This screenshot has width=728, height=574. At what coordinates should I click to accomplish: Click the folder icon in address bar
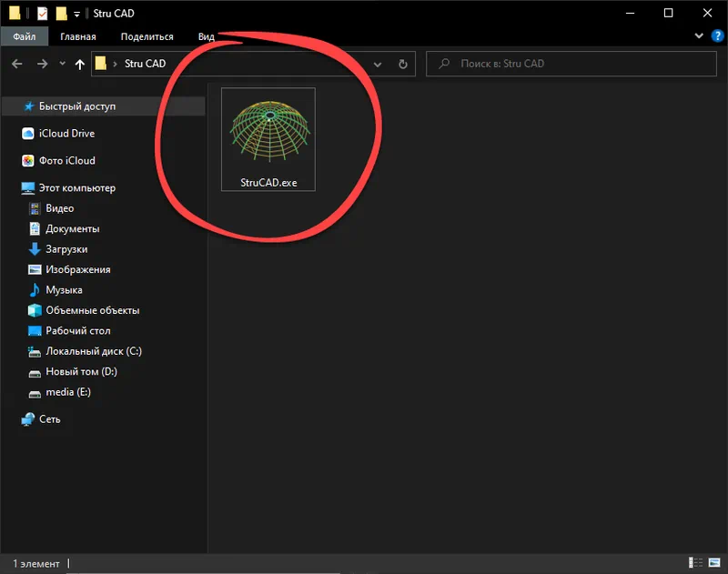coord(101,63)
